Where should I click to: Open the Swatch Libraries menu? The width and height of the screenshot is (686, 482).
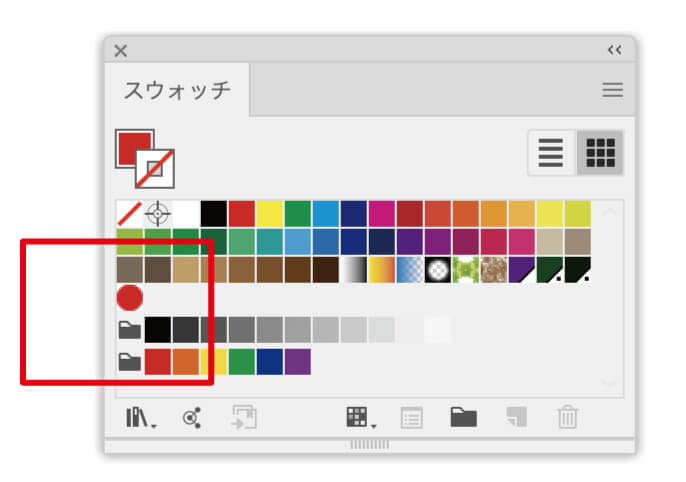140,417
